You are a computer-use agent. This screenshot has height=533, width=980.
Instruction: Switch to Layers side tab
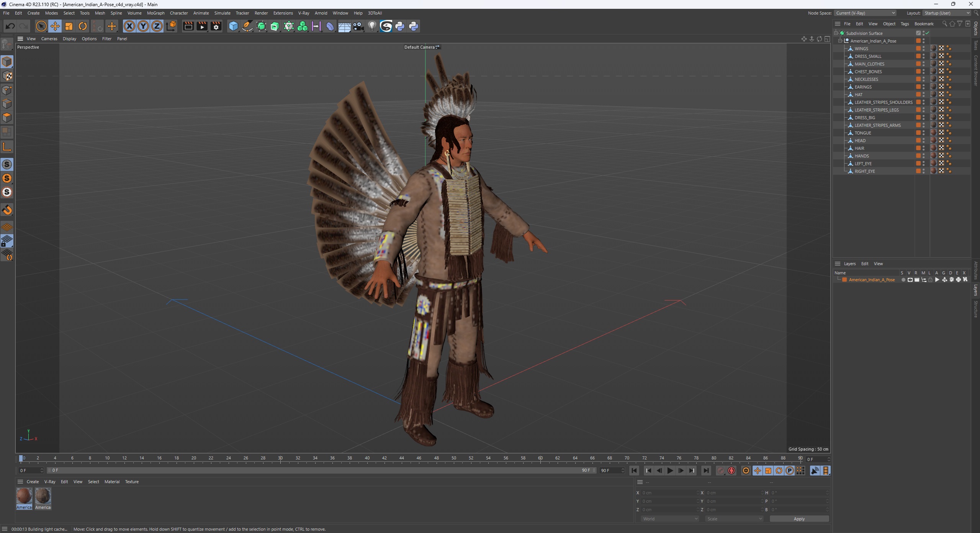coord(976,290)
